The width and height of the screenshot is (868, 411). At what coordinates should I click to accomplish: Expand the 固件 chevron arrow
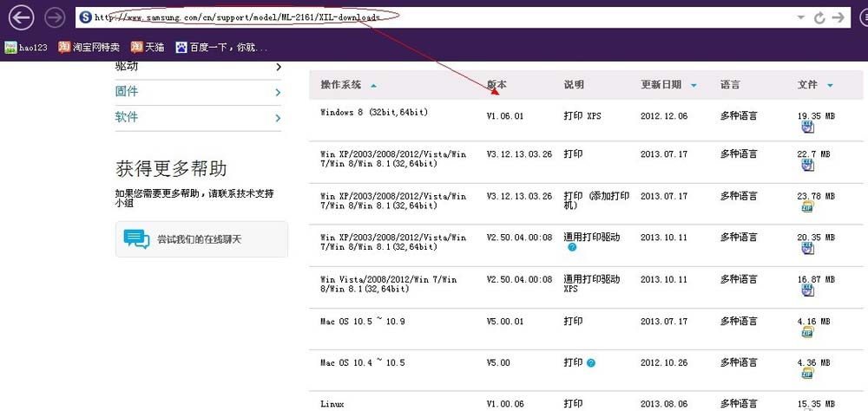[278, 93]
